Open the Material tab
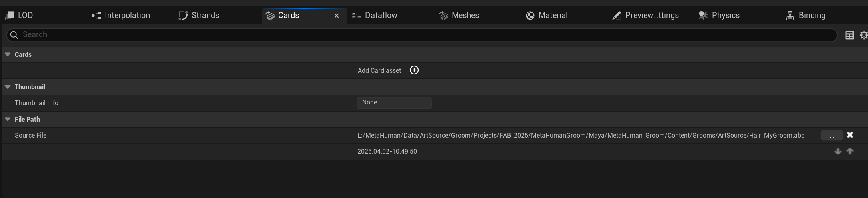The image size is (868, 198). [x=547, y=15]
